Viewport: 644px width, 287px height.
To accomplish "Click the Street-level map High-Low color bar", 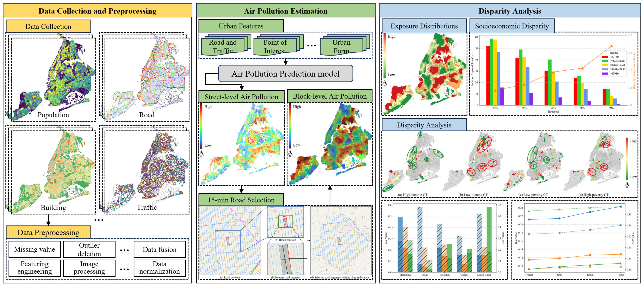I will [201, 126].
